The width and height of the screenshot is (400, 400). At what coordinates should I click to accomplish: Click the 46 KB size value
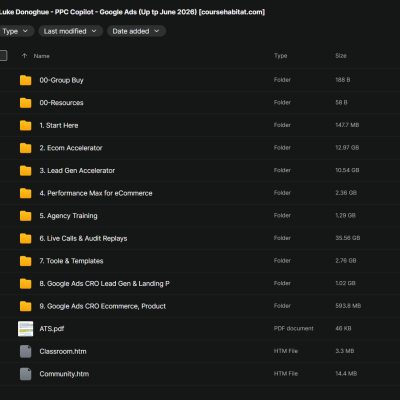click(x=343, y=328)
